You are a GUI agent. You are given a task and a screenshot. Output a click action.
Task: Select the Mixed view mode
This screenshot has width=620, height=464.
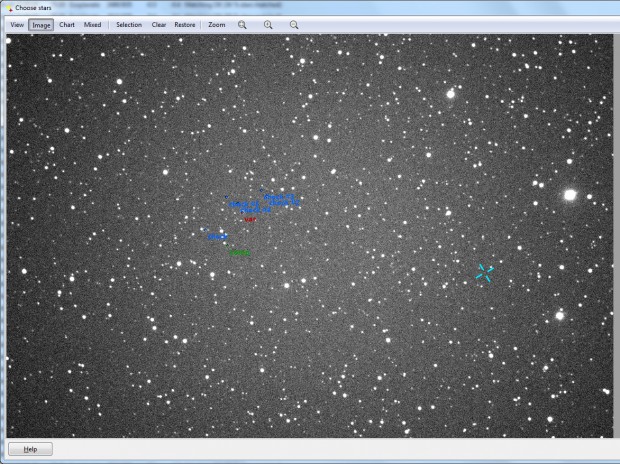click(x=92, y=25)
